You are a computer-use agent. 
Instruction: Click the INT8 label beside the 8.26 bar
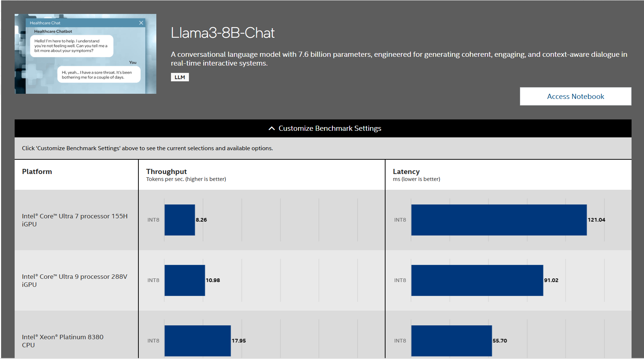[153, 220]
